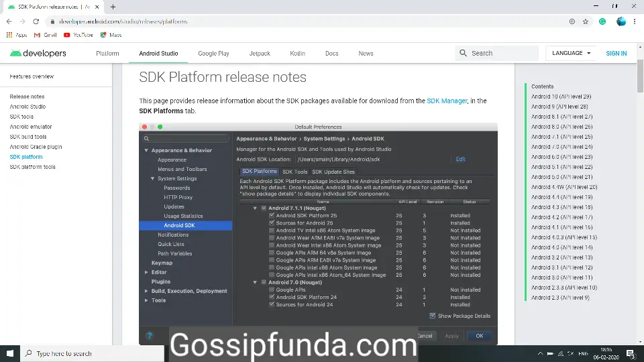Viewport: 644px width, 362px height.
Task: Open Features overview in sidebar
Action: tap(32, 76)
